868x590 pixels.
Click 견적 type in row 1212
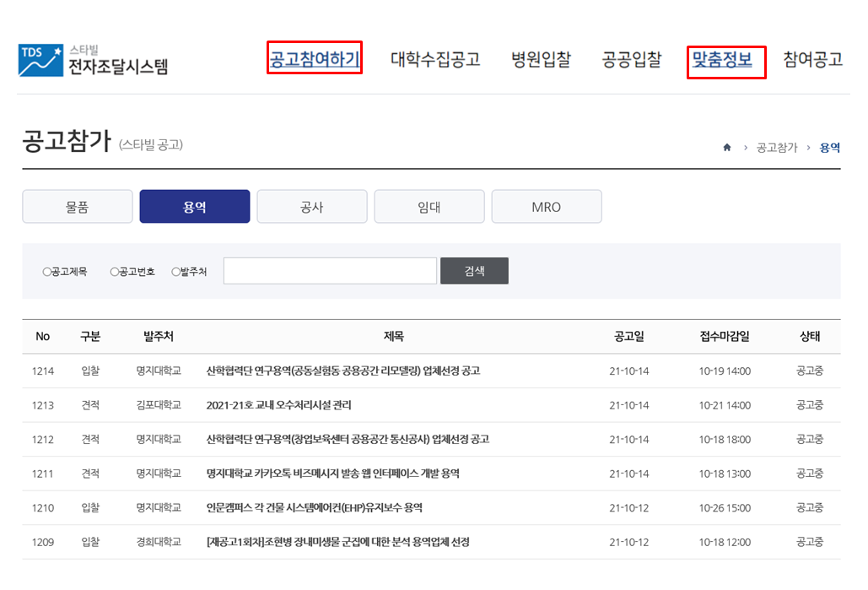[90, 439]
